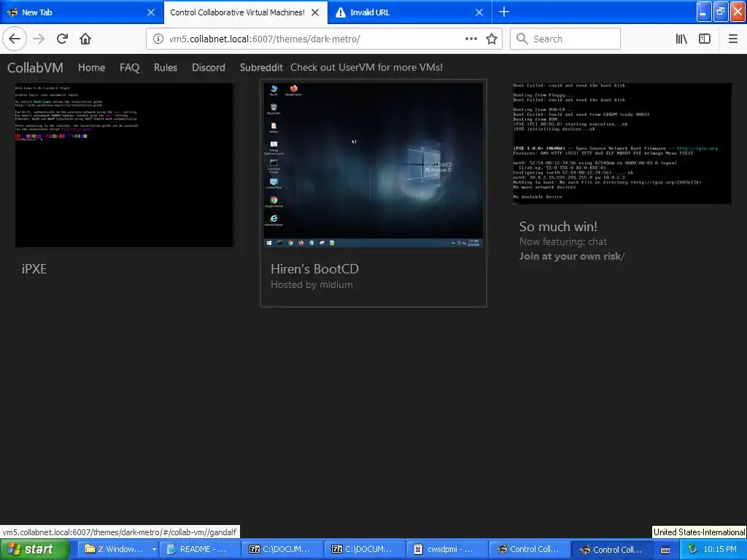Click the keyboard language bar icon
Image resolution: width=747 pixels, height=560 pixels.
click(x=665, y=550)
